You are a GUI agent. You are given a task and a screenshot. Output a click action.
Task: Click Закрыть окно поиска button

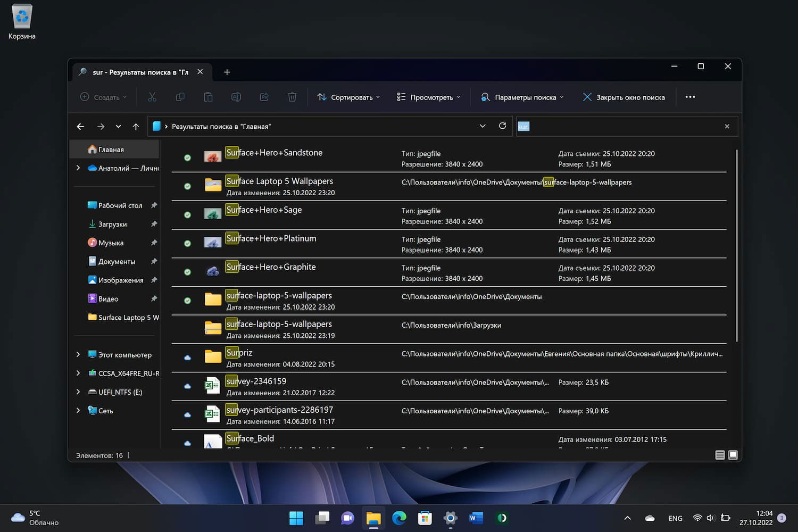(x=624, y=97)
